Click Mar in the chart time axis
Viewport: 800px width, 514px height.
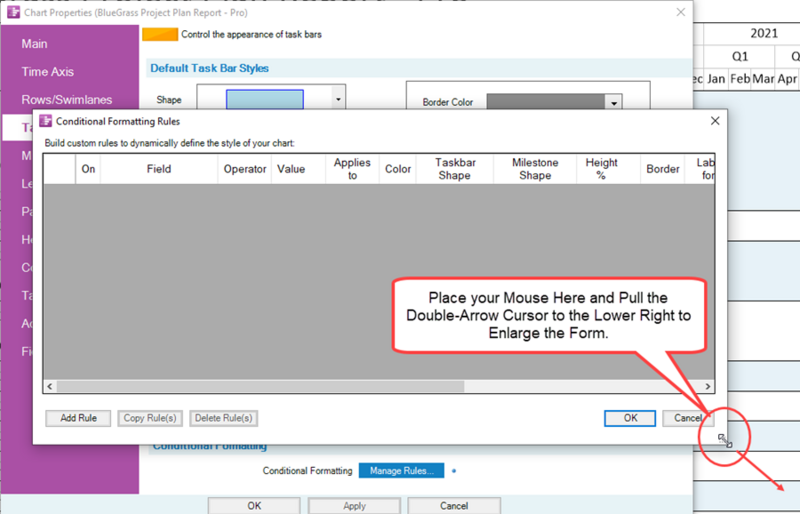point(763,79)
